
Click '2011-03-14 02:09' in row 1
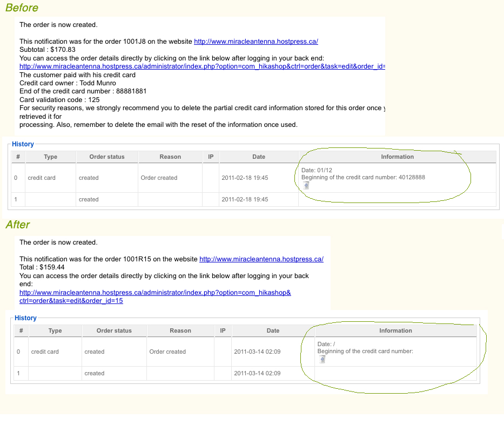tap(257, 373)
